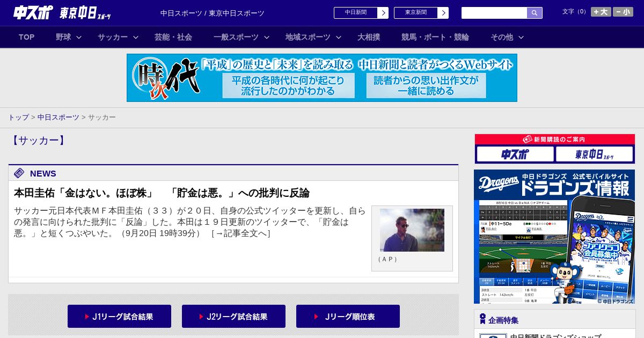Image resolution: width=644 pixels, height=338 pixels.
Task: Click 東京中日スポーツ subscription banner logo
Action: pos(594,155)
